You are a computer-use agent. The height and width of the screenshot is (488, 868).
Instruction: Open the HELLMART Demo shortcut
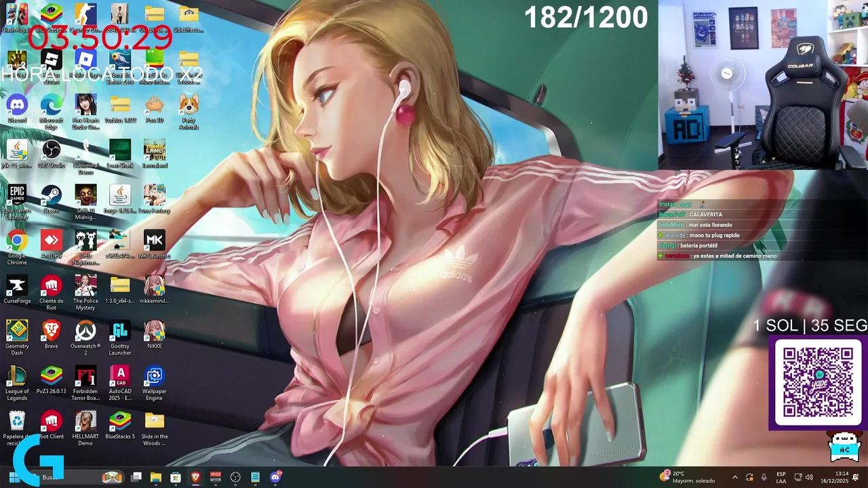coord(86,428)
